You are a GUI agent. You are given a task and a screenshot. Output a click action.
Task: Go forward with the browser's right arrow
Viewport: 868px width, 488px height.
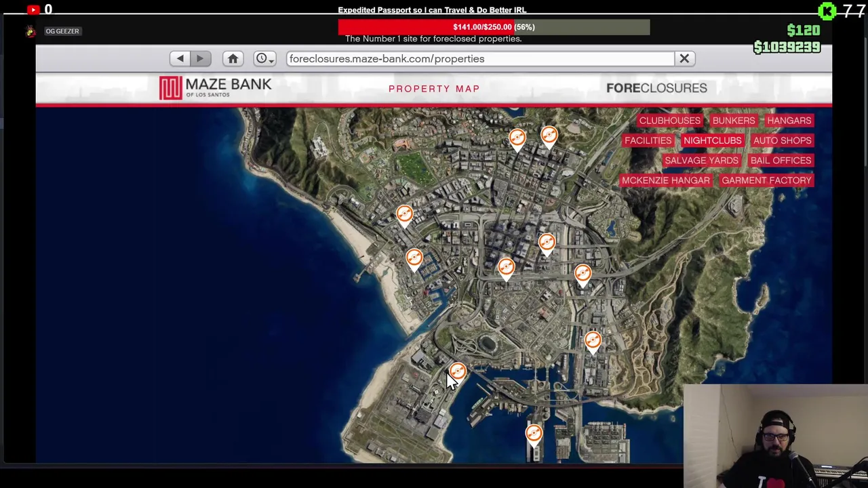(200, 58)
